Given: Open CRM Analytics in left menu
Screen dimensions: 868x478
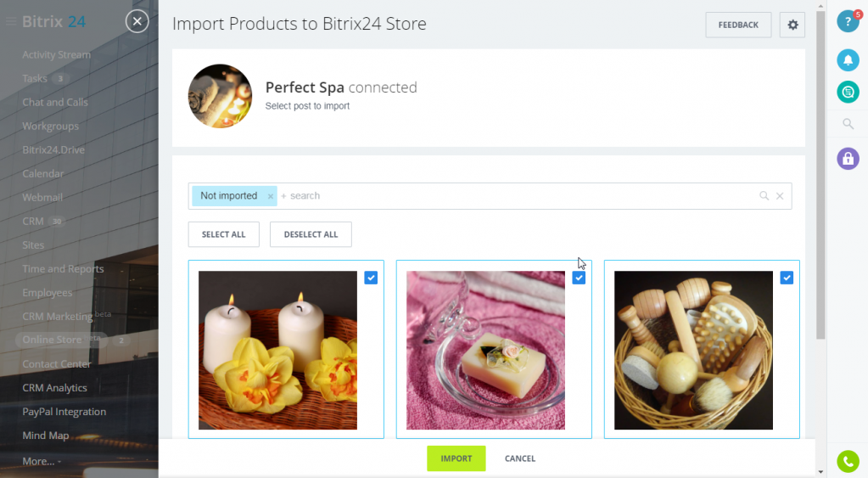Looking at the screenshot, I should pos(54,388).
